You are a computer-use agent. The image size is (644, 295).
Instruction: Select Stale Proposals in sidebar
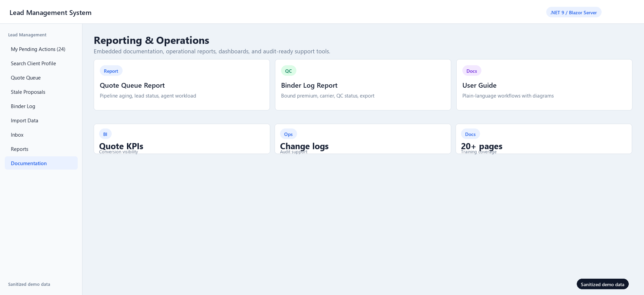[x=41, y=92]
